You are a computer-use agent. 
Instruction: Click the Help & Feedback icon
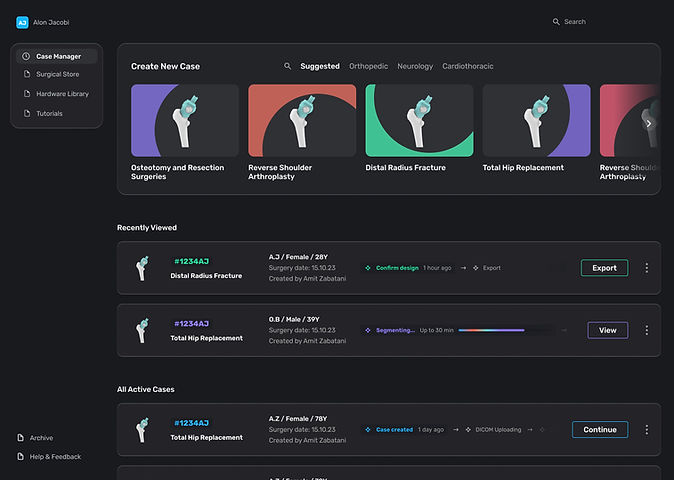pos(20,457)
